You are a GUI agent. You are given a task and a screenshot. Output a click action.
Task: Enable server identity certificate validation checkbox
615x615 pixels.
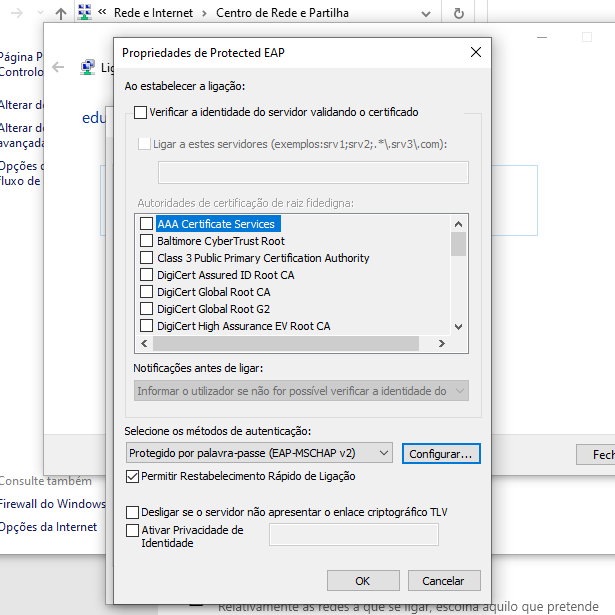pyautogui.click(x=140, y=112)
